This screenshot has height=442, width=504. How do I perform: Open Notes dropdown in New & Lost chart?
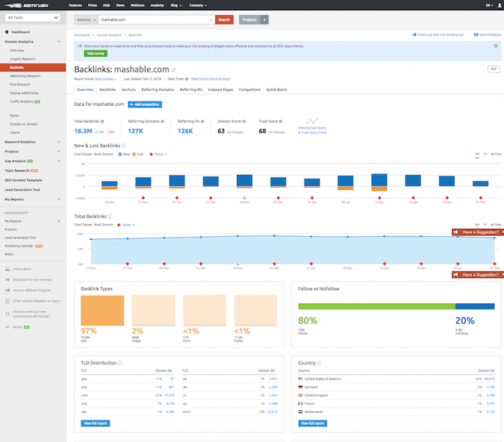coord(161,154)
